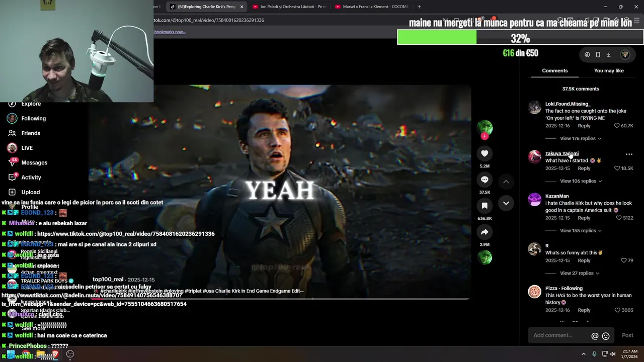The height and width of the screenshot is (362, 644).
Task: Click the browser address bar URL
Action: click(209, 20)
